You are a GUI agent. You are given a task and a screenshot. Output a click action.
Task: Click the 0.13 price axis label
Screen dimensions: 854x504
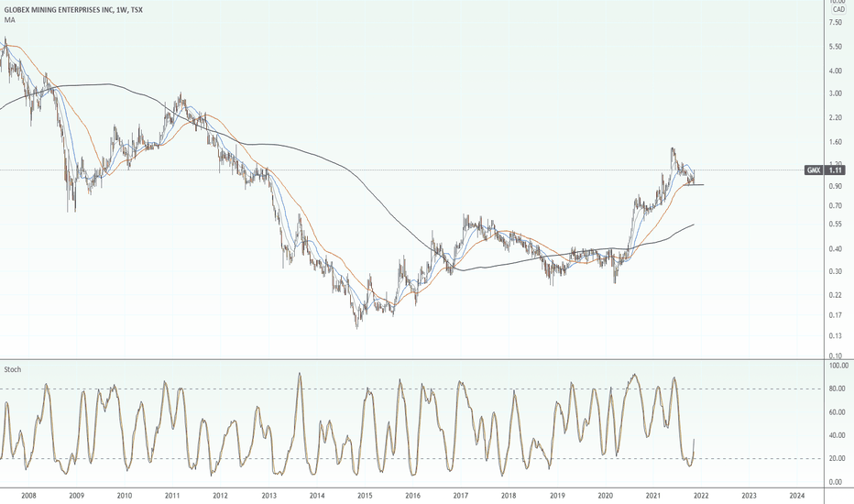835,336
